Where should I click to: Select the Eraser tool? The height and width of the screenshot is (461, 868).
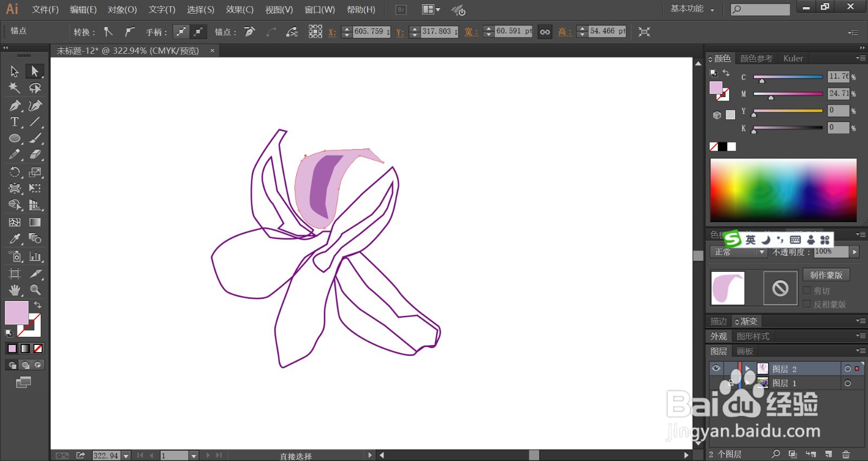tap(35, 155)
